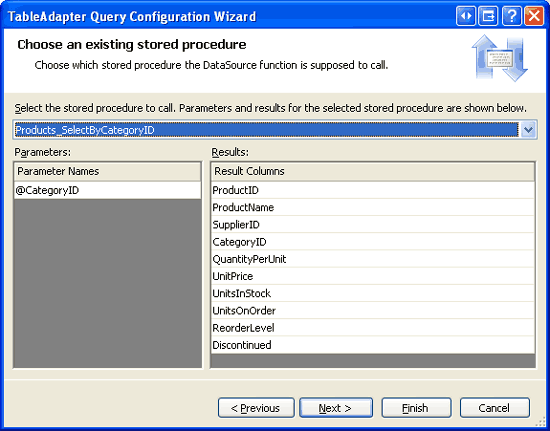The height and width of the screenshot is (431, 550).
Task: Open the stored procedure dropdown arrow
Action: [x=528, y=130]
